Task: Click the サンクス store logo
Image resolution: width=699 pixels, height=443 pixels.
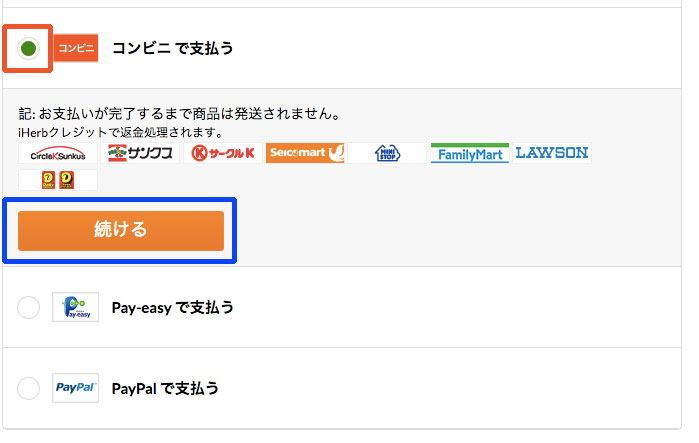Action: [140, 153]
